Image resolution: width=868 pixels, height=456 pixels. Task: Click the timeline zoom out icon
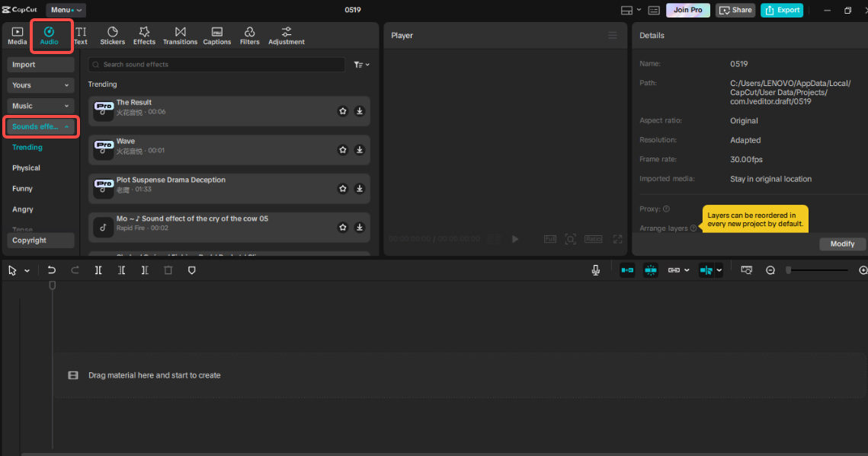[770, 270]
